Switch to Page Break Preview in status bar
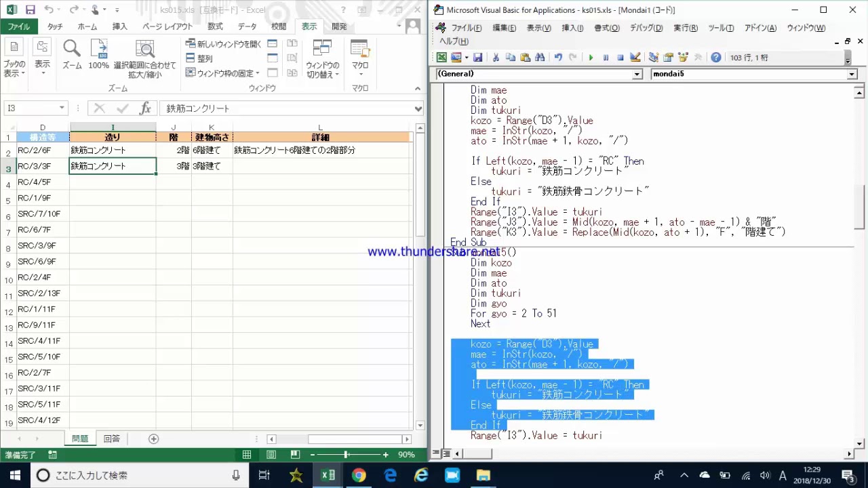The image size is (868, 488). tap(295, 455)
